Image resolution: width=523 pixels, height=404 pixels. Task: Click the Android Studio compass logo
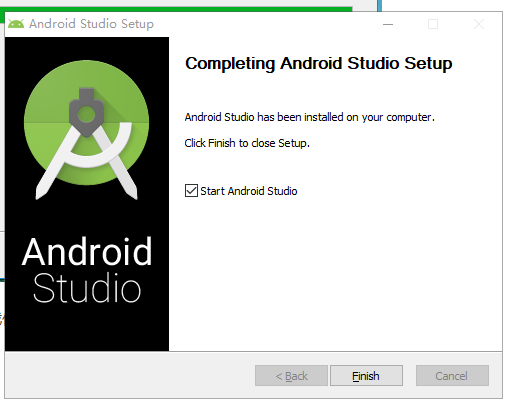87,129
